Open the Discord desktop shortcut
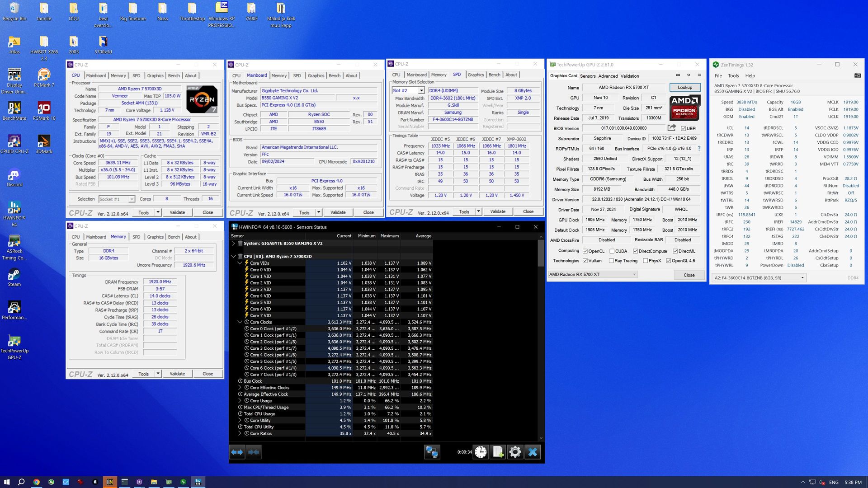This screenshot has width=868, height=488. point(14,178)
